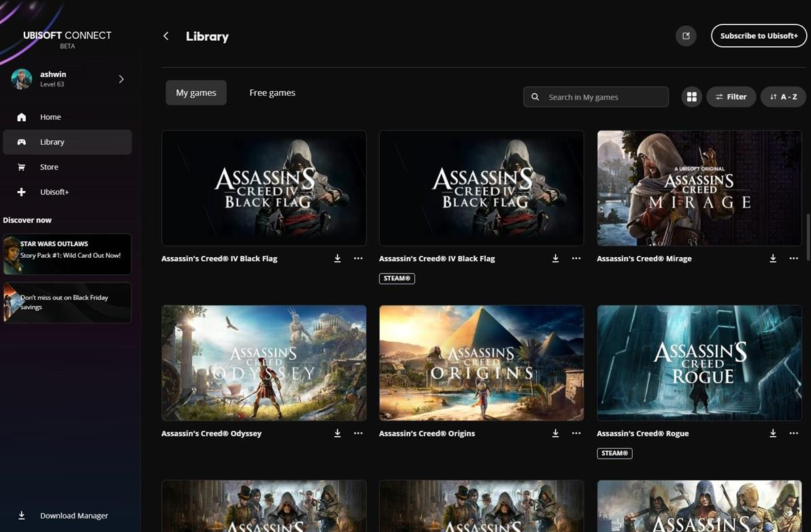Screen dimensions: 811x532
Task: Open more options for Black Flag
Action: (x=359, y=259)
